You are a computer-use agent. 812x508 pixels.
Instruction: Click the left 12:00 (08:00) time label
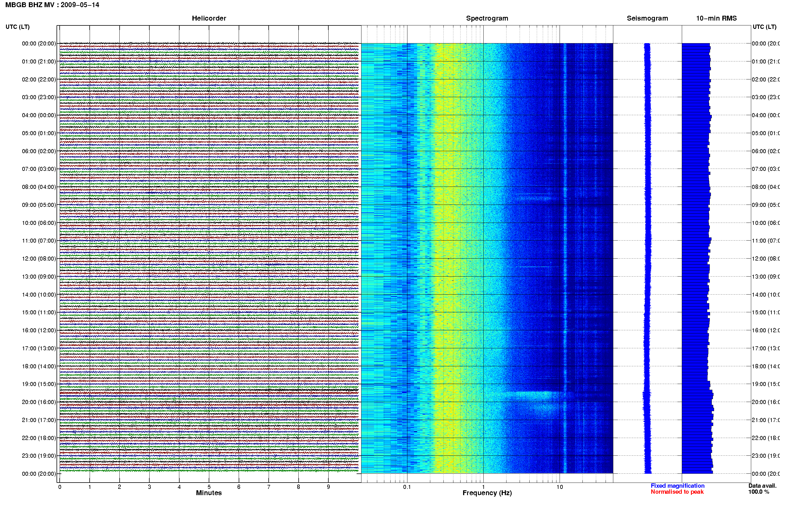39,259
